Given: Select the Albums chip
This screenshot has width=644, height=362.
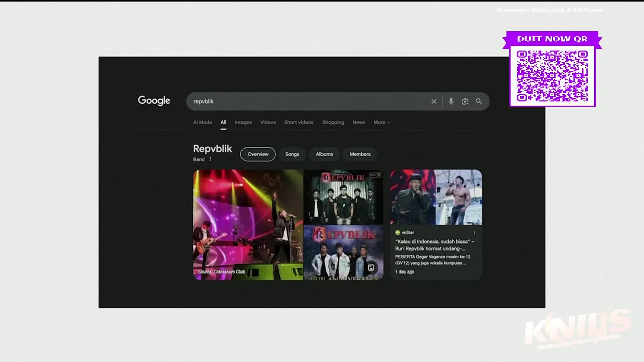Looking at the screenshot, I should click(x=325, y=154).
